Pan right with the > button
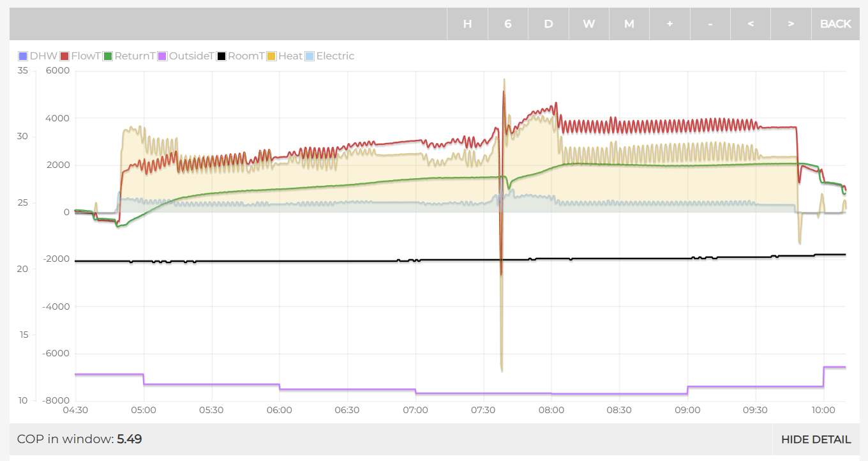Screen dimensions: 868x461 [791, 24]
